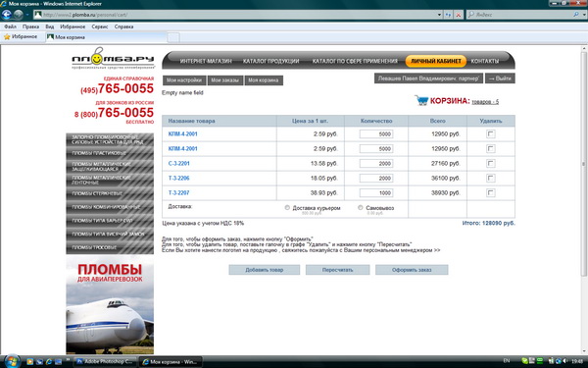The width and height of the screenshot is (588, 368).
Task: Open the search provider dropdown arrow
Action: coord(584,15)
